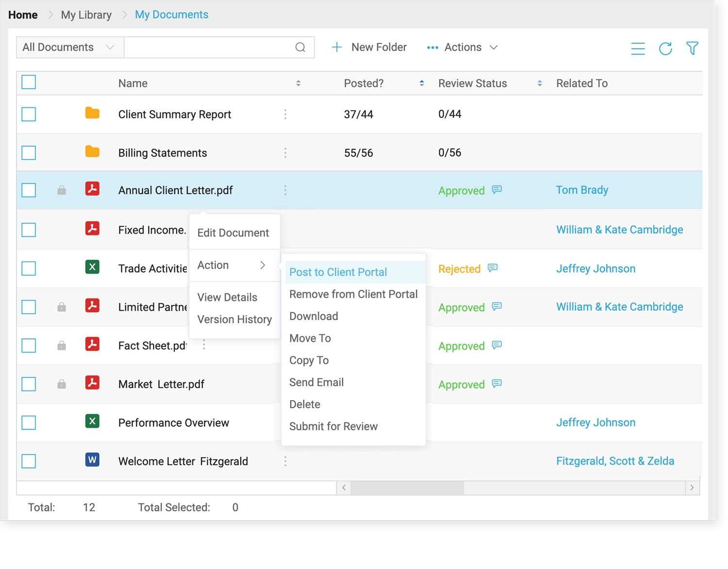Choose Download from the submenu
728x569 pixels.
click(314, 316)
